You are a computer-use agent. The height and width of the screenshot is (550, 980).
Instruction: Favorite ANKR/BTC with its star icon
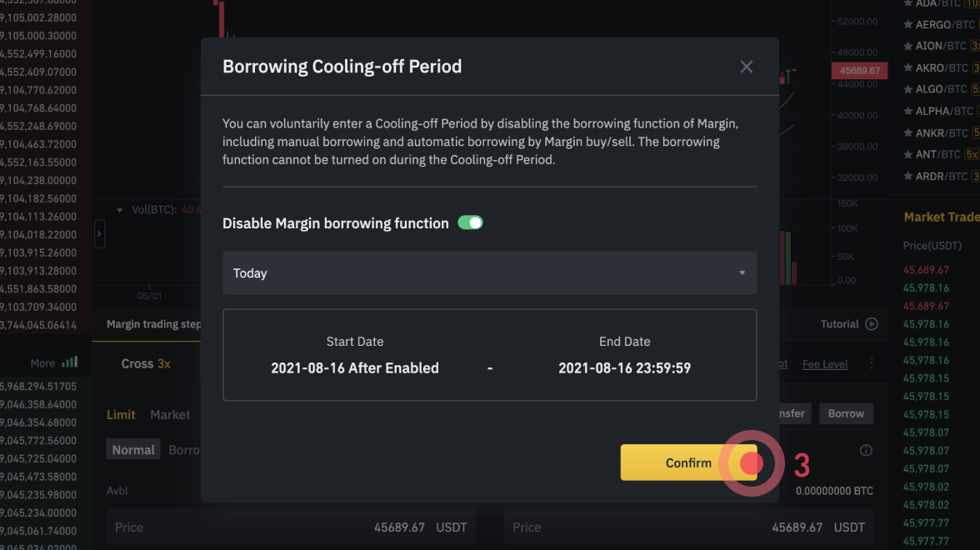[x=908, y=132]
